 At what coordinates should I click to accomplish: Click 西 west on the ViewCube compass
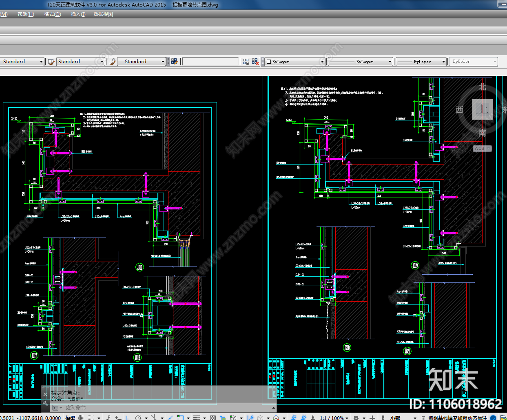click(x=460, y=110)
